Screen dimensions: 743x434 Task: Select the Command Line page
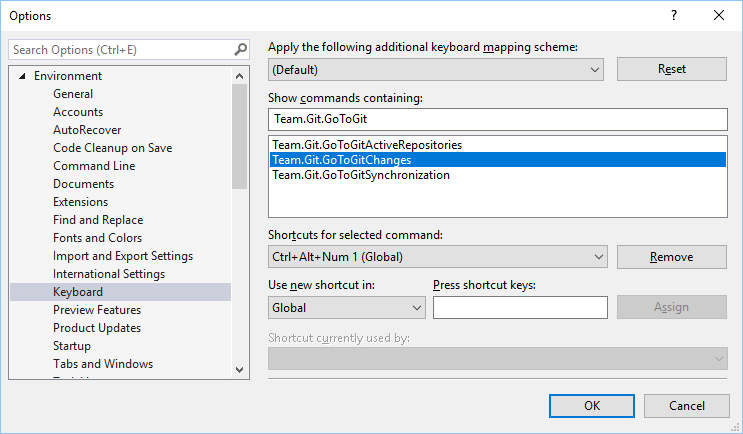94,166
